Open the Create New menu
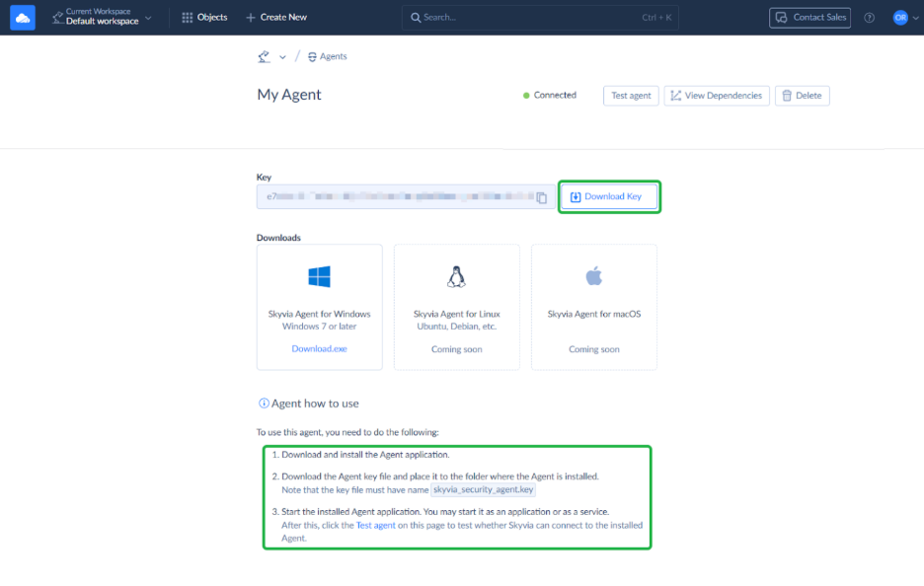The image size is (924, 586). point(276,18)
